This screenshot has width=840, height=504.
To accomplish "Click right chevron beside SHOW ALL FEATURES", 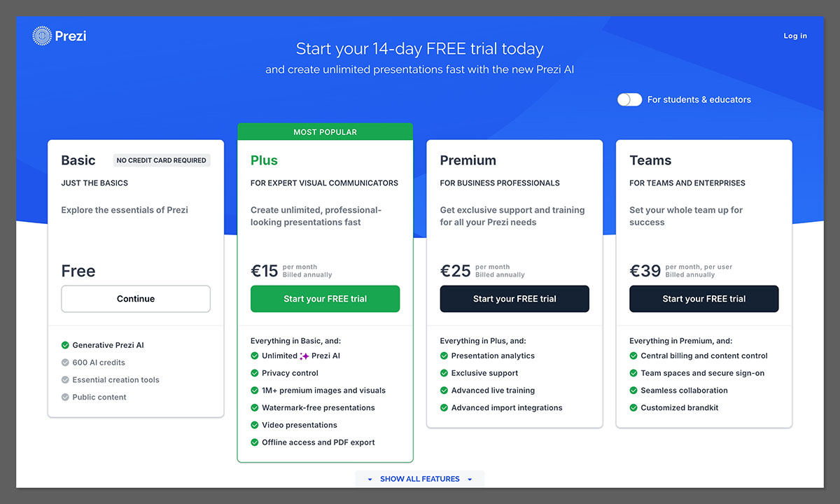I will point(471,479).
